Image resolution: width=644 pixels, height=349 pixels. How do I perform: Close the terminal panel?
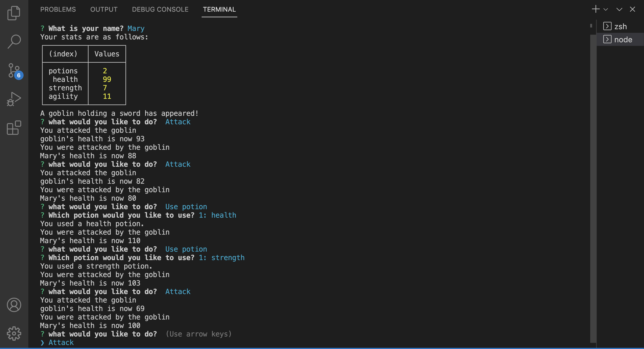632,9
